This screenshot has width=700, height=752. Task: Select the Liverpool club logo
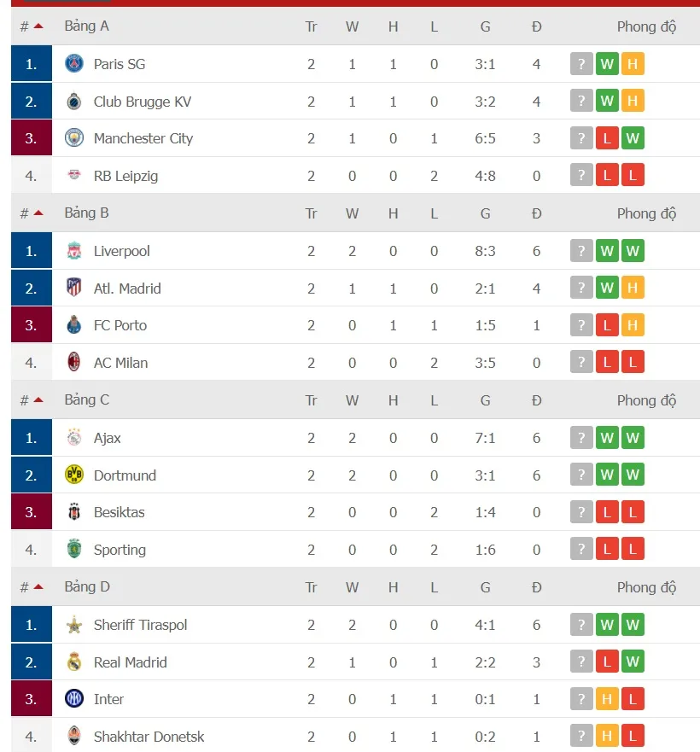73,250
